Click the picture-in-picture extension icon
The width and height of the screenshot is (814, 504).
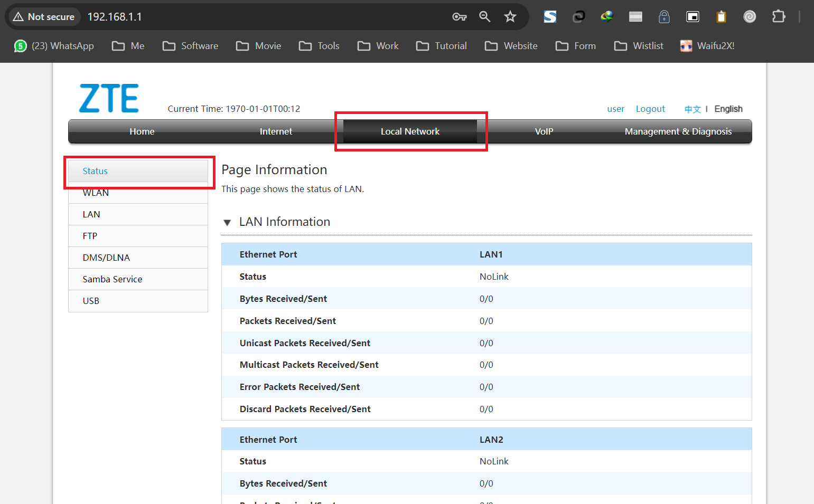pos(693,17)
